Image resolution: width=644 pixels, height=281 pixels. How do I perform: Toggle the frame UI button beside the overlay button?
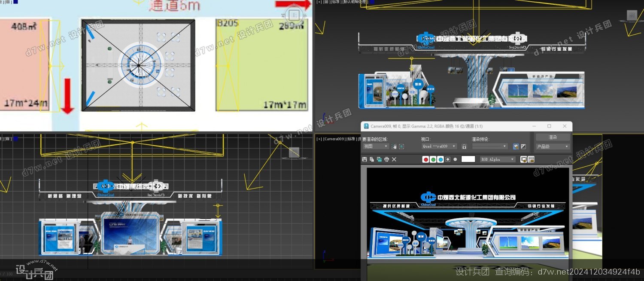(x=531, y=159)
